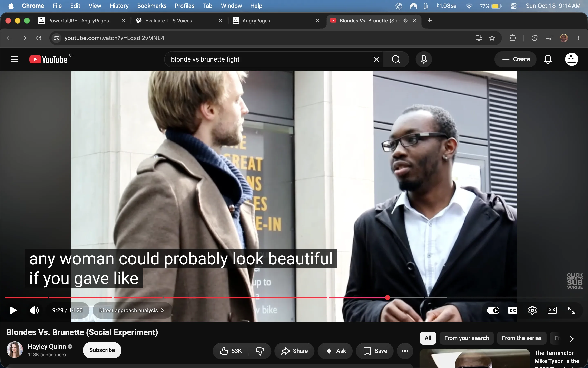The image size is (588, 368).
Task: Open the Create button menu
Action: [x=515, y=59]
